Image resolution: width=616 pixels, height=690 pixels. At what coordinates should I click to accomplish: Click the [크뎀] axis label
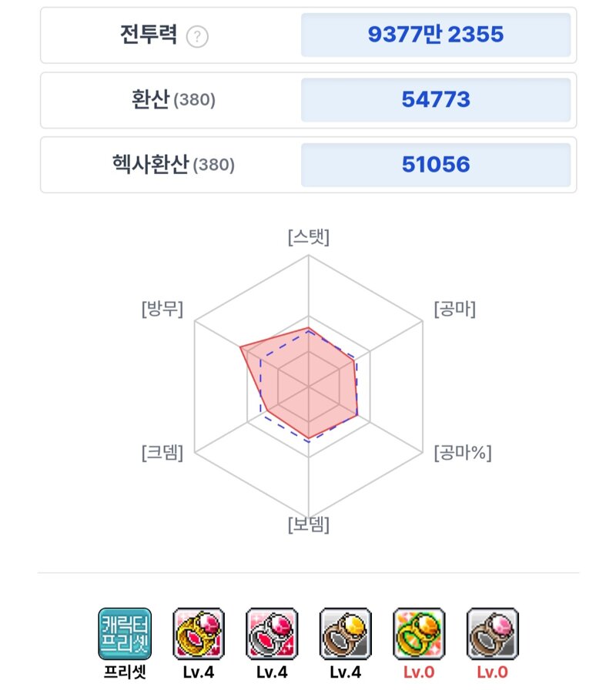click(162, 452)
